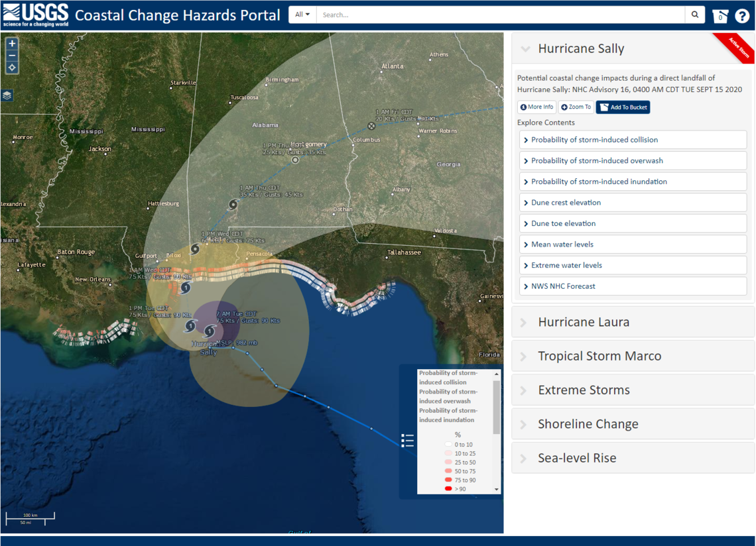Click the More Info button
The height and width of the screenshot is (546, 756).
(x=536, y=107)
